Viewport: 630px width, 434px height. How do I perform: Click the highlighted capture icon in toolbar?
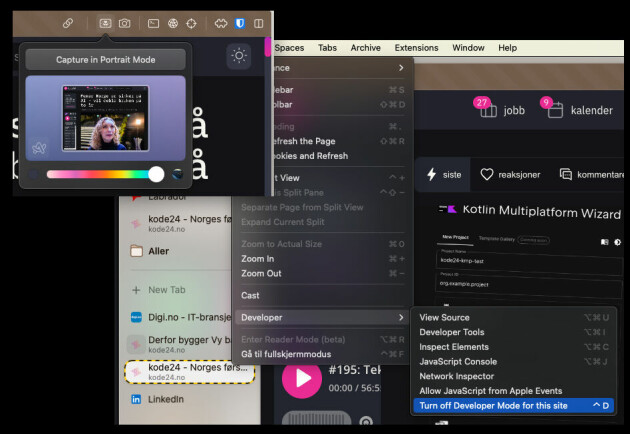[x=105, y=23]
